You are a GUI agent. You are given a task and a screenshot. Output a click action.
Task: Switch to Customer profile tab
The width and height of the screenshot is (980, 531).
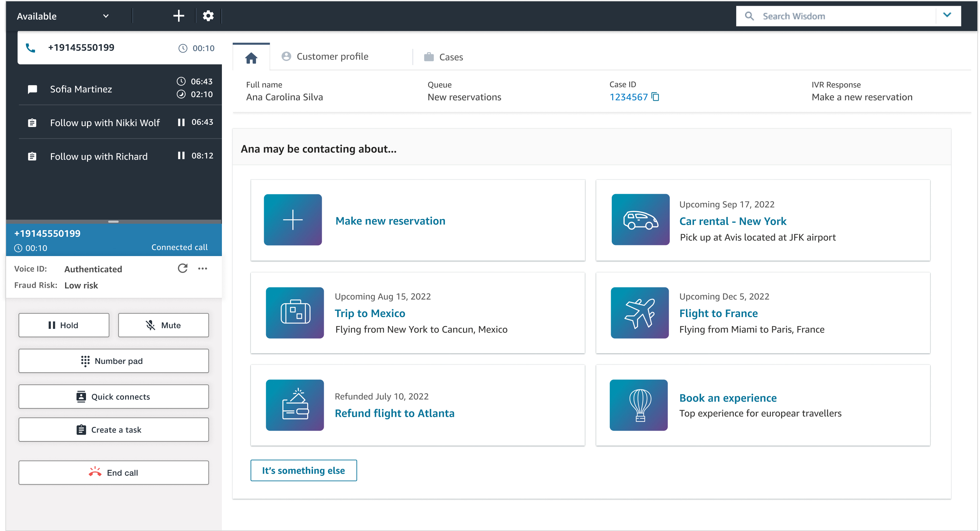[324, 57]
